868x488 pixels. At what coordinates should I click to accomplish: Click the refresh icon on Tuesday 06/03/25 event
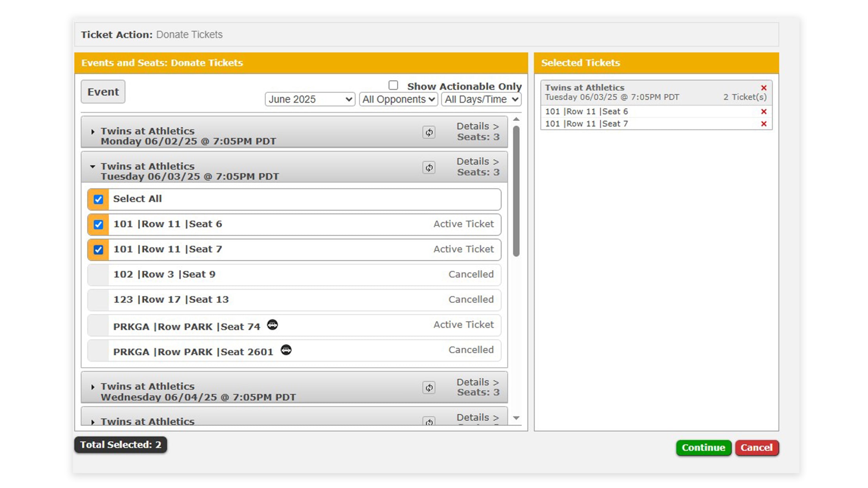click(428, 168)
